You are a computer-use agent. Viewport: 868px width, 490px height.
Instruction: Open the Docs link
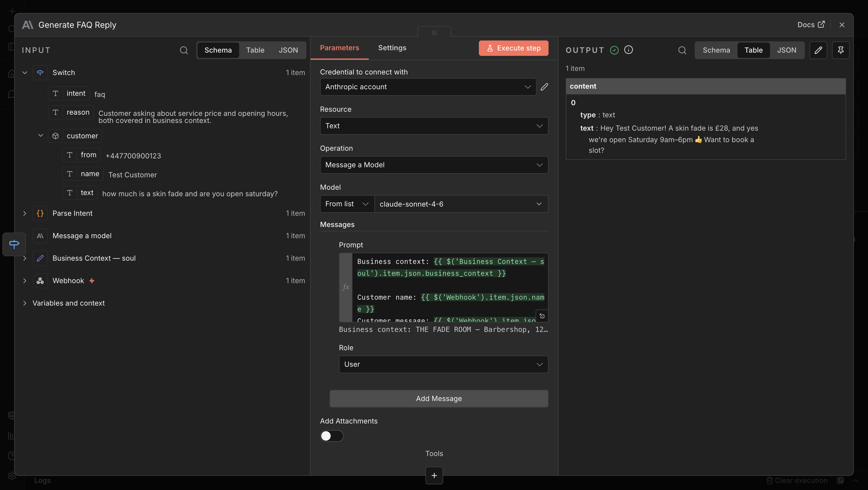tap(811, 25)
